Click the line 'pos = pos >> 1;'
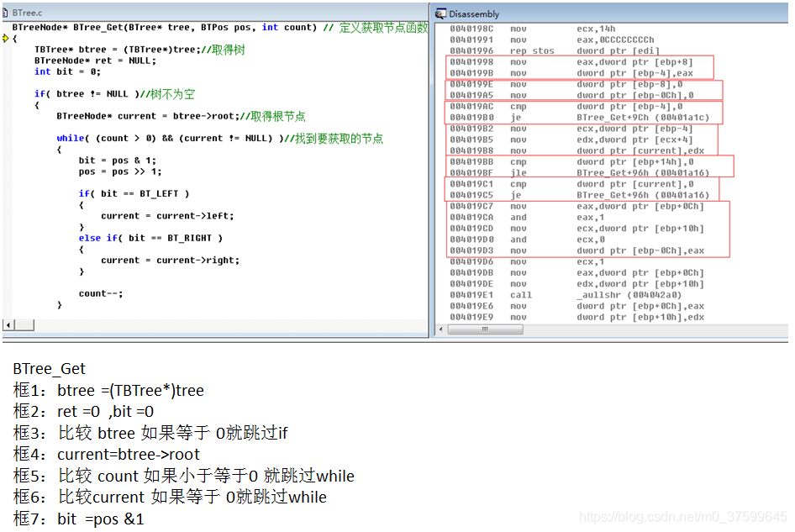 120,172
